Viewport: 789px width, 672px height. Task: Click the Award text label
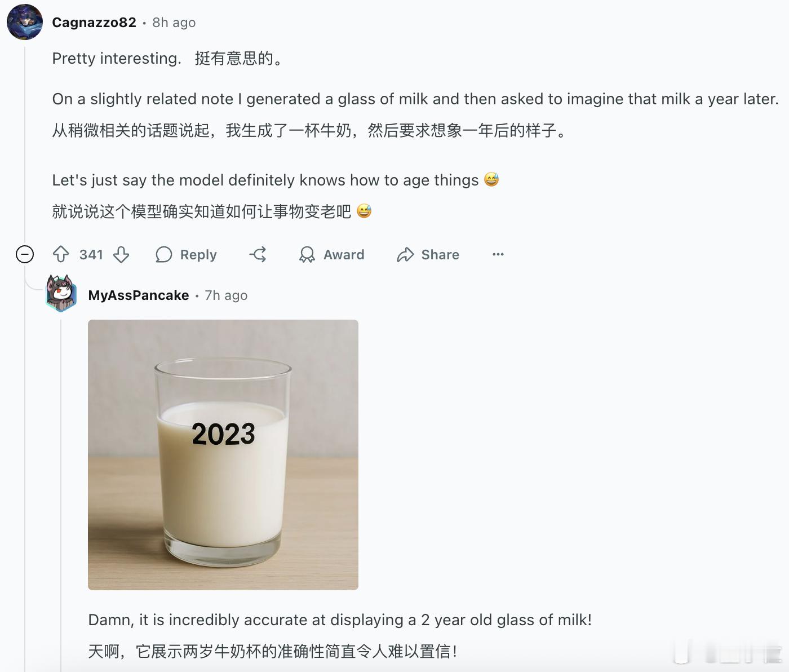pos(344,255)
